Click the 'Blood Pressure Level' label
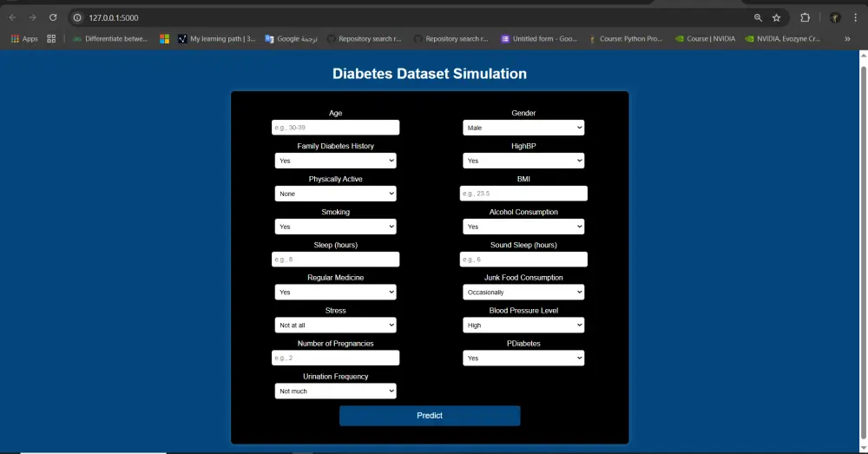Image resolution: width=868 pixels, height=454 pixels. click(523, 311)
